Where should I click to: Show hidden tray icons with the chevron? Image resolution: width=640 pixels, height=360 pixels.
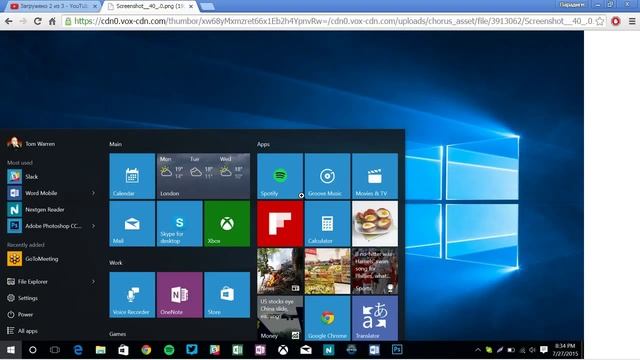pos(478,350)
